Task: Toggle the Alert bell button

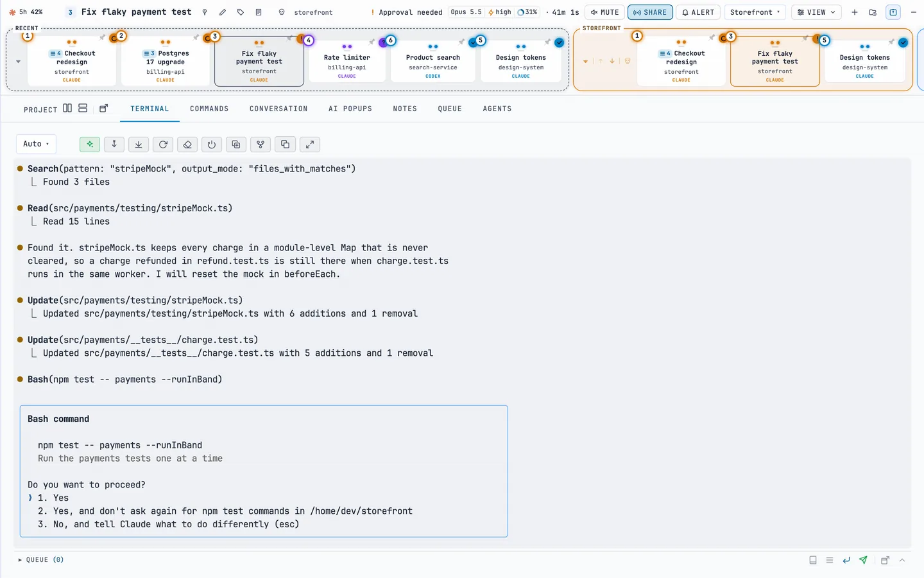Action: pos(698,12)
